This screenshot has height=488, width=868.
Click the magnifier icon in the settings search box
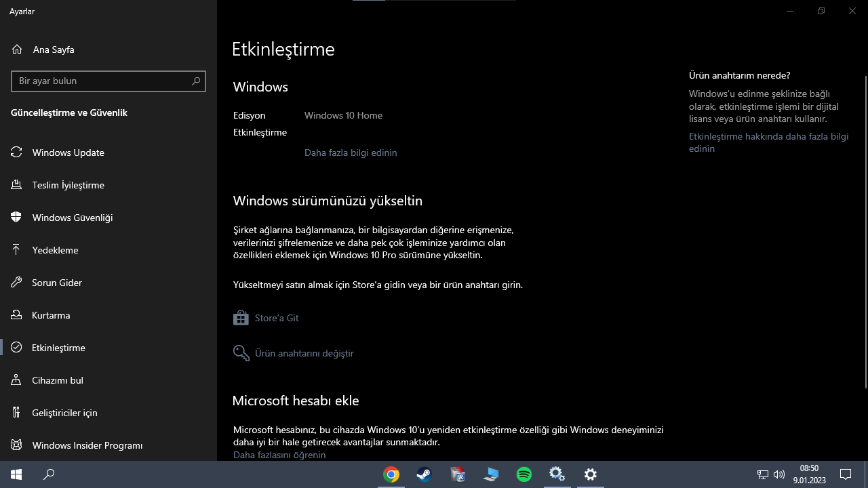(196, 81)
